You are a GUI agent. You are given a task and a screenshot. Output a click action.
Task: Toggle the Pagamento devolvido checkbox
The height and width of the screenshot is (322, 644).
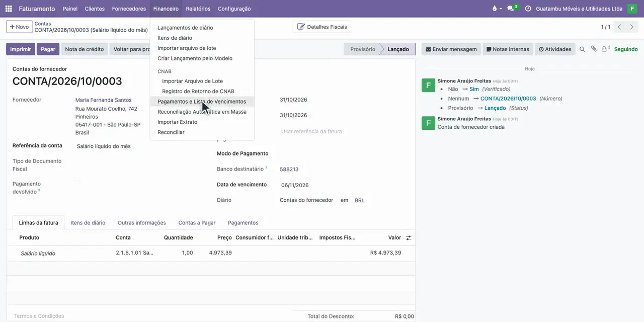pyautogui.click(x=77, y=183)
